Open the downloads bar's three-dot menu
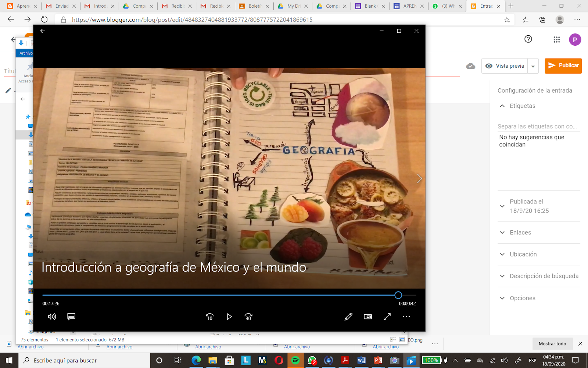Viewport: 588px width, 368px height. tap(435, 344)
